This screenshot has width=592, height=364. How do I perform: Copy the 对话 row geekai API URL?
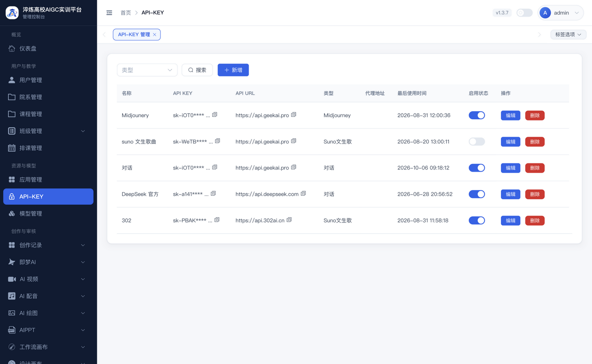click(x=294, y=167)
